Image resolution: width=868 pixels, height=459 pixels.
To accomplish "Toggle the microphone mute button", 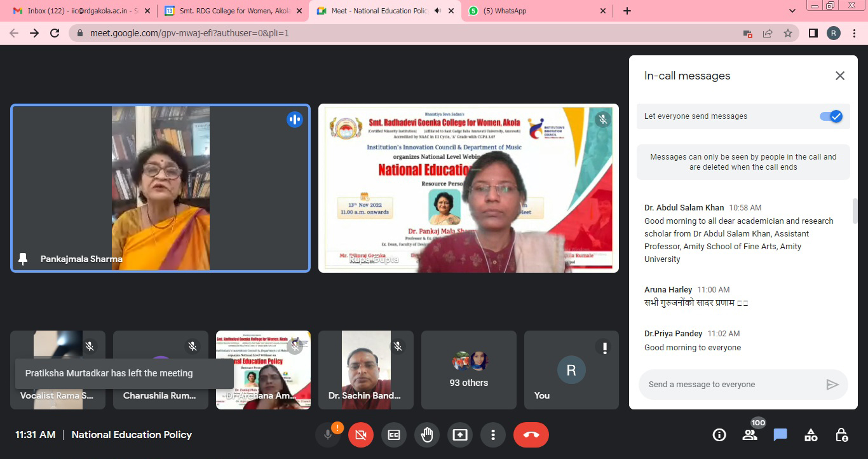I will pyautogui.click(x=328, y=435).
